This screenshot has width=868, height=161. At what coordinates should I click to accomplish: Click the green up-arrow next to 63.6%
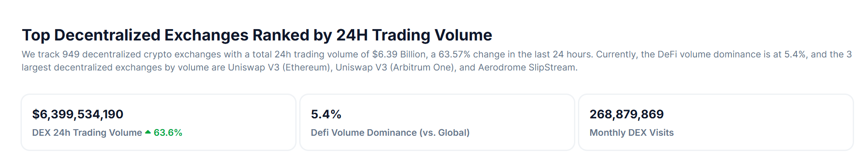(148, 132)
